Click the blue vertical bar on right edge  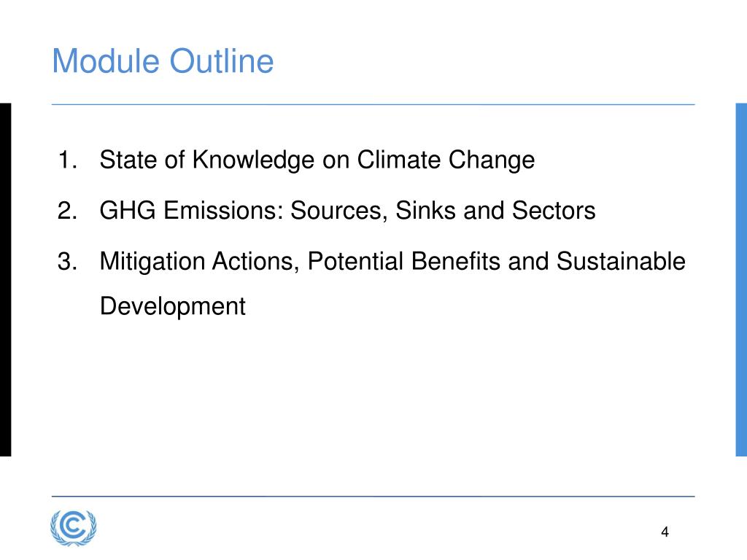click(x=741, y=279)
